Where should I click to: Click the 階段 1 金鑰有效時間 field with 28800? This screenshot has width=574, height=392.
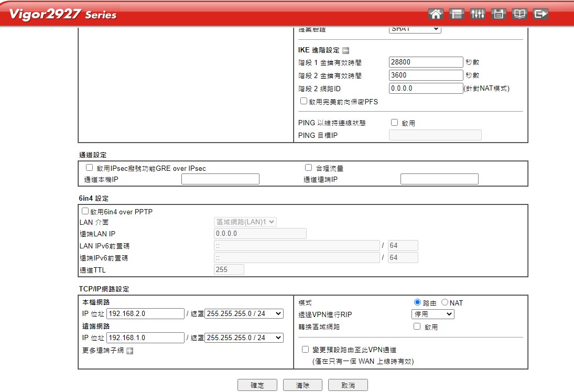pyautogui.click(x=426, y=62)
